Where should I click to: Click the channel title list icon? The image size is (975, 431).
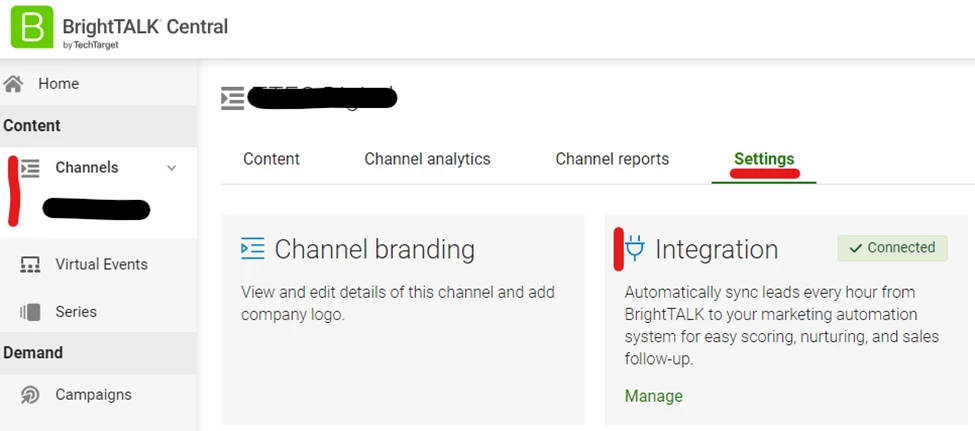point(233,98)
